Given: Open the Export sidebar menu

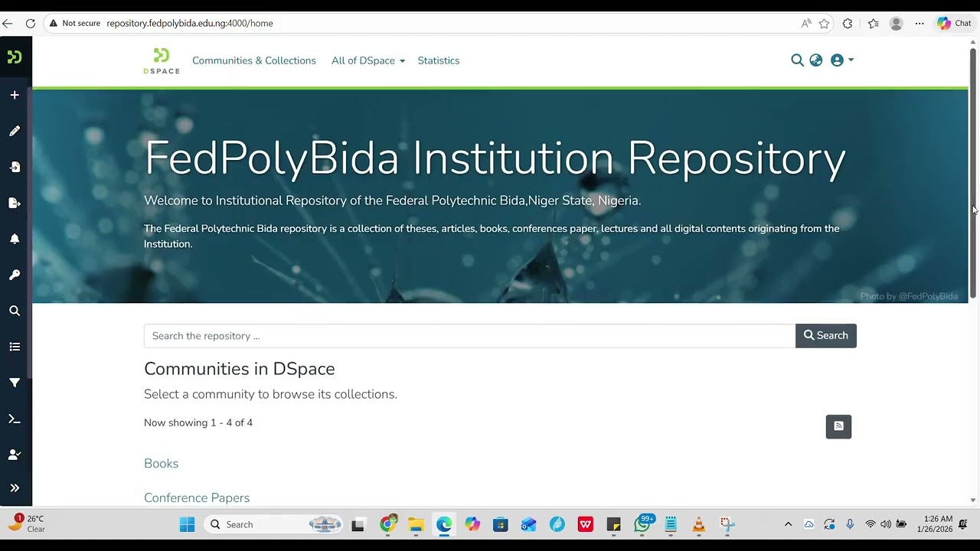Looking at the screenshot, I should click(15, 203).
